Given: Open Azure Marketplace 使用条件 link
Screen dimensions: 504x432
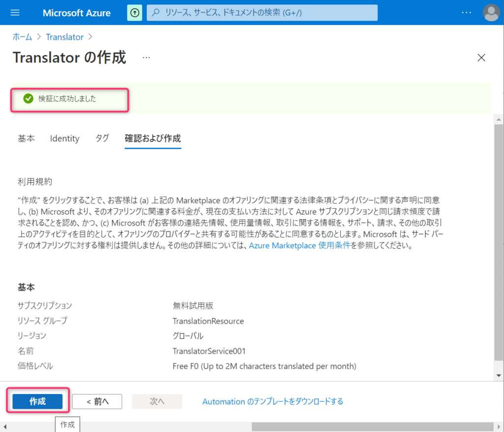Looking at the screenshot, I should pyautogui.click(x=300, y=245).
